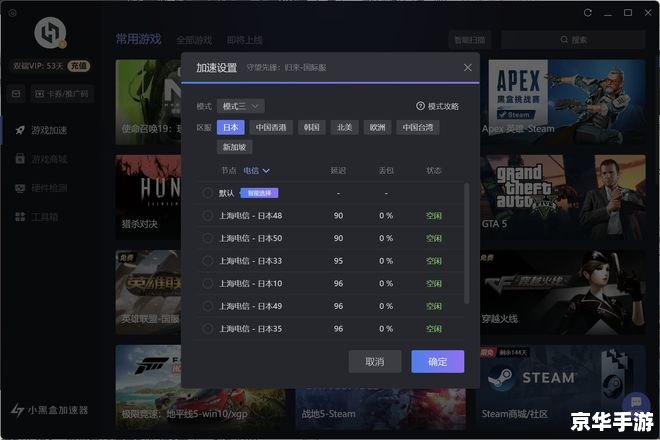Viewport: 660px width, 440px height.
Task: Click the 确定 button
Action: click(438, 361)
